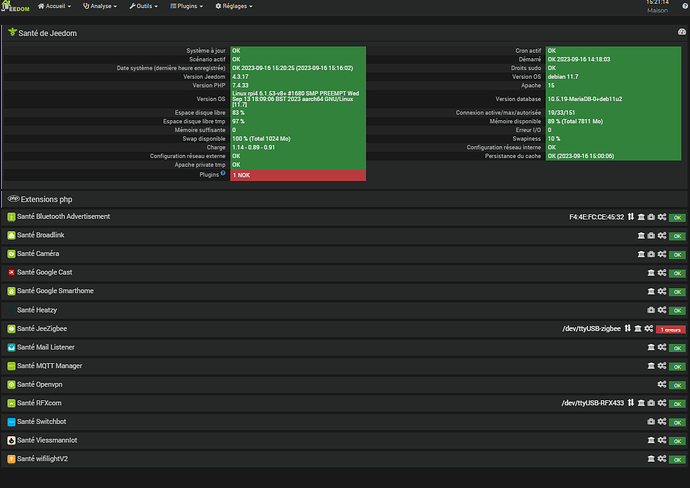Open cogs icon on Santé Broadlink row

[662, 236]
